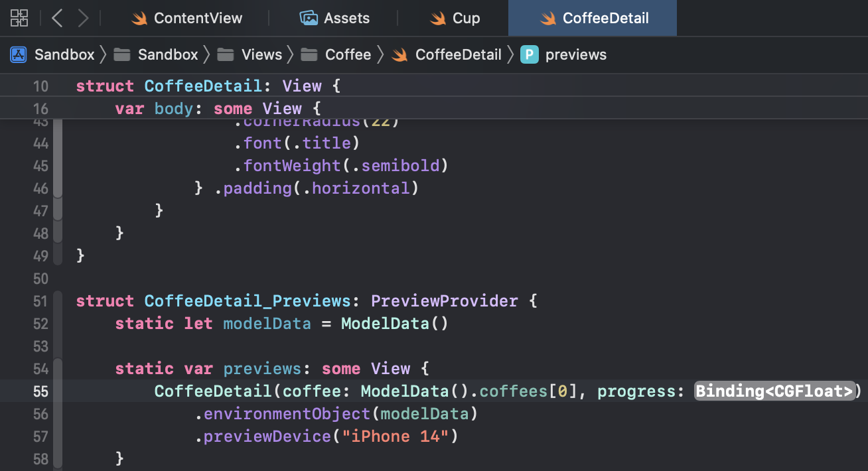This screenshot has width=868, height=471.
Task: Go forward with the right chevron
Action: point(83,18)
